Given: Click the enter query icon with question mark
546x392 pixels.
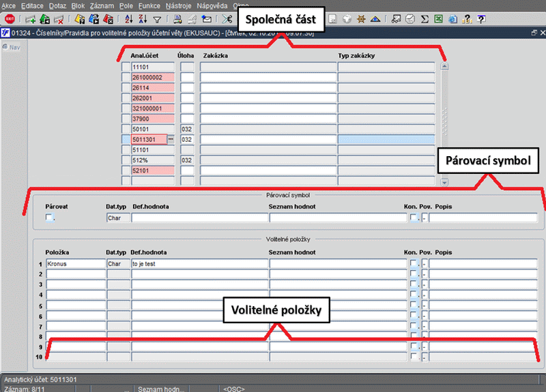Looking at the screenshot, I should (80, 19).
